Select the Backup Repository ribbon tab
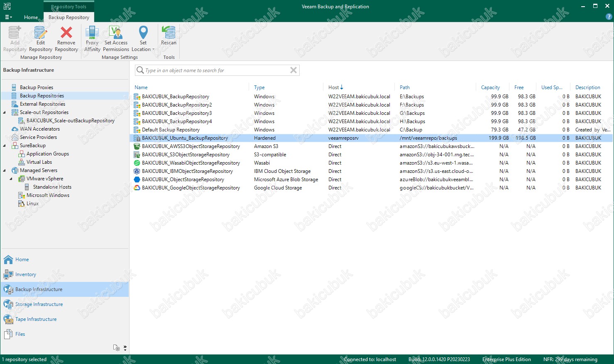Image resolution: width=614 pixels, height=364 pixels. 69,17
